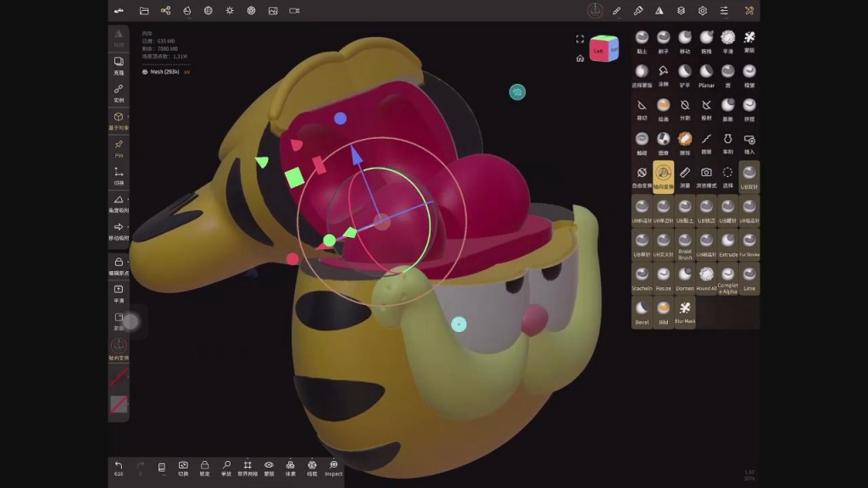Viewport: 868px width, 488px height.
Task: Select the Planar tool
Action: (706, 75)
